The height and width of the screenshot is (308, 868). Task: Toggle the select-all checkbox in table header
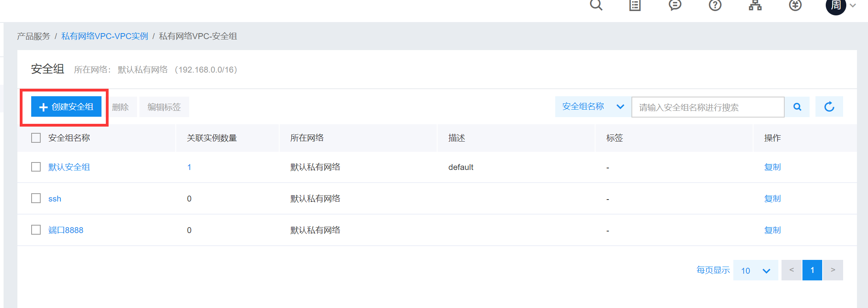(36, 138)
